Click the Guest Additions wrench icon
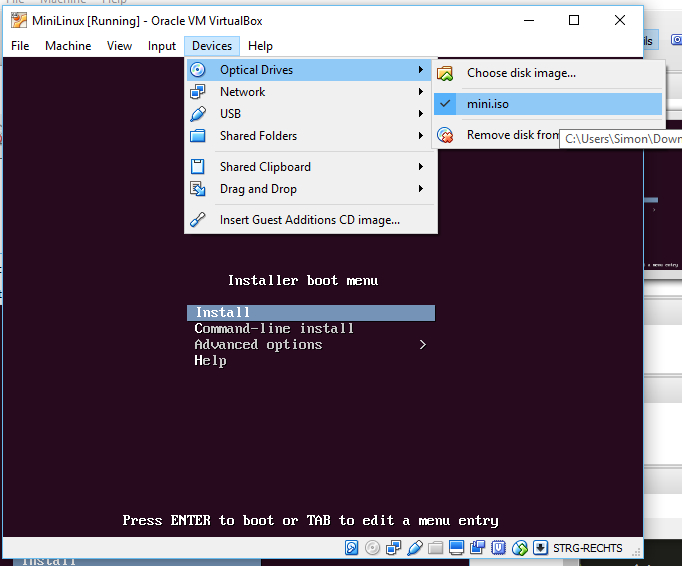Viewport: 682px width, 566px height. (x=197, y=220)
